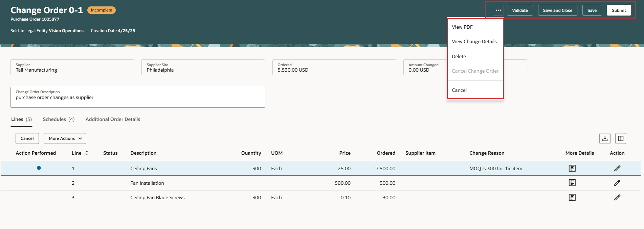This screenshot has width=644, height=229.
Task: Click the 30.00 ordered amount cell
Action: pos(389,198)
